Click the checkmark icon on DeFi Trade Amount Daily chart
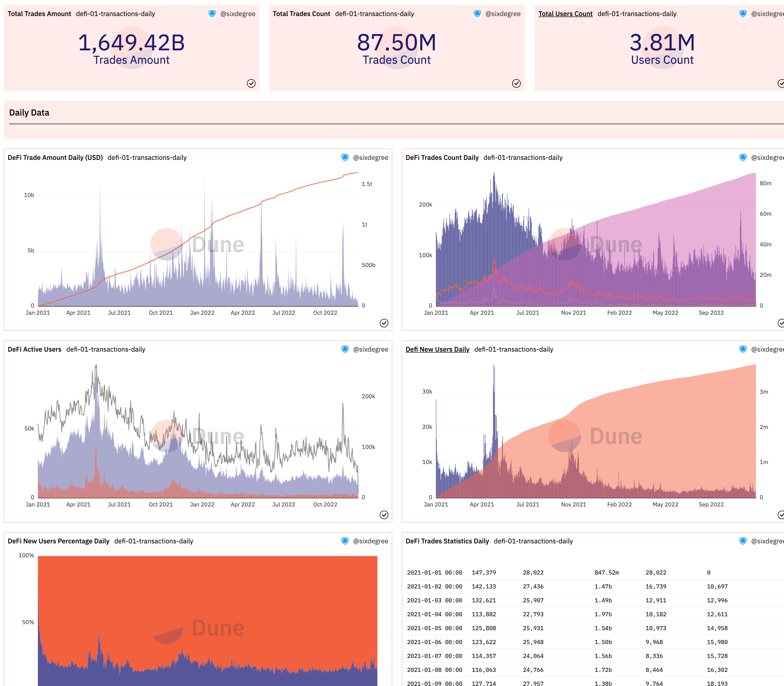The width and height of the screenshot is (784, 686). (384, 323)
